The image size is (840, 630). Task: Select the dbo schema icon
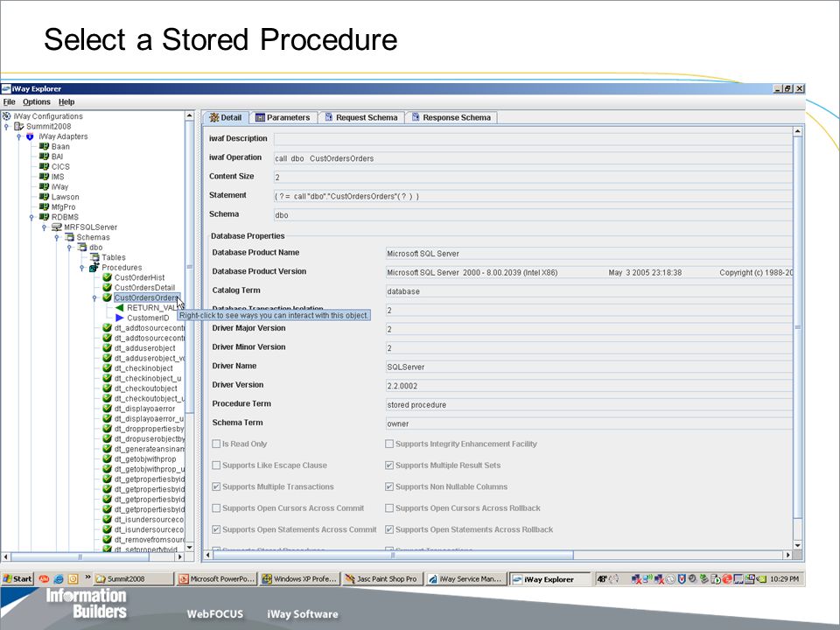[x=82, y=248]
